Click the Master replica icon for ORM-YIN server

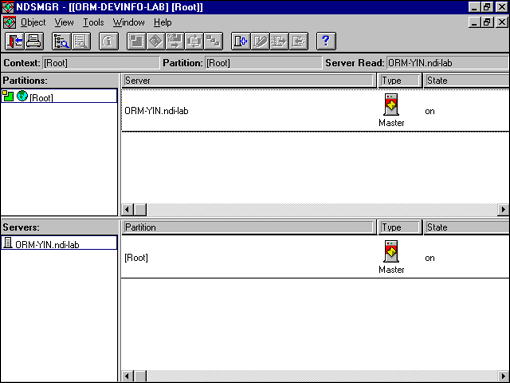click(391, 105)
